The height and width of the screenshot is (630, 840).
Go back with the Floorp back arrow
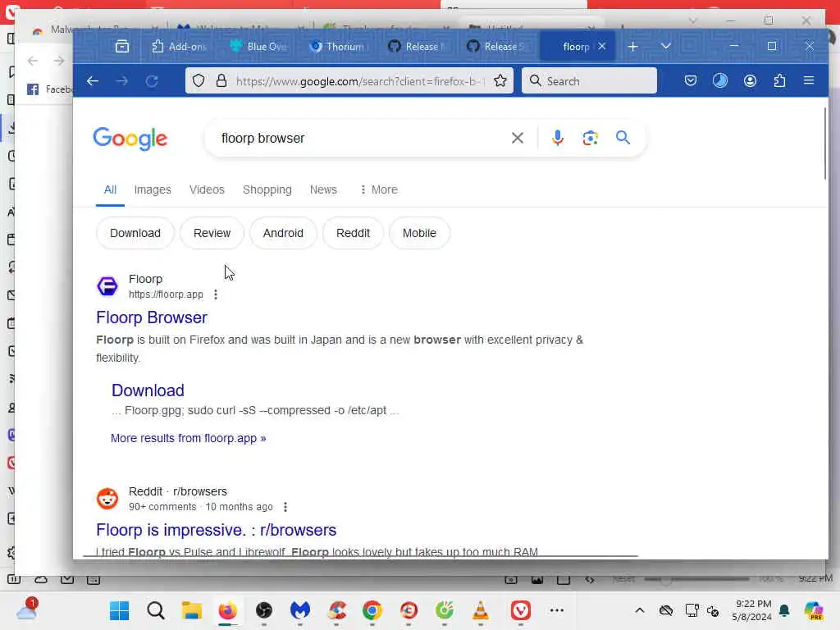[93, 81]
